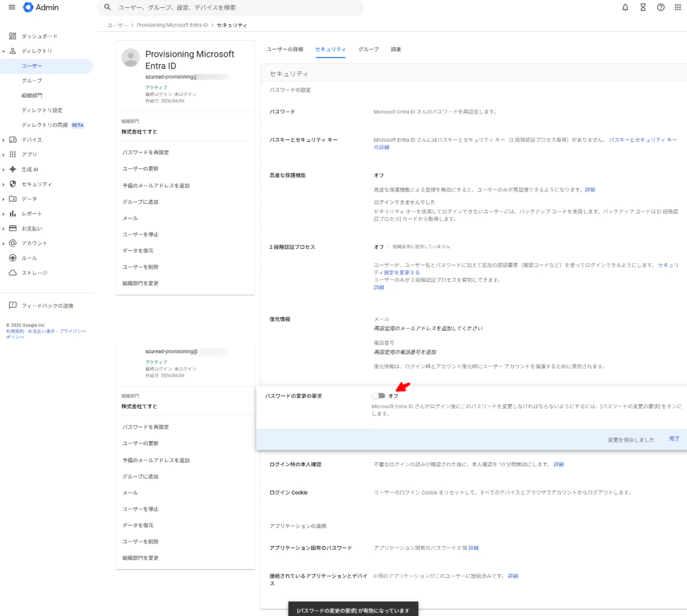Image resolution: width=687 pixels, height=616 pixels.
Task: Open the help question mark icon
Action: click(661, 7)
